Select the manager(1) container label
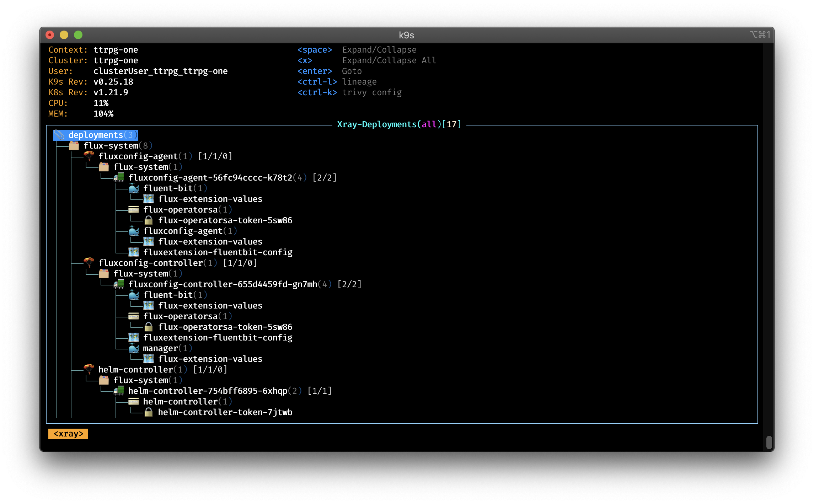Screen dimensions: 814x504 [167, 348]
